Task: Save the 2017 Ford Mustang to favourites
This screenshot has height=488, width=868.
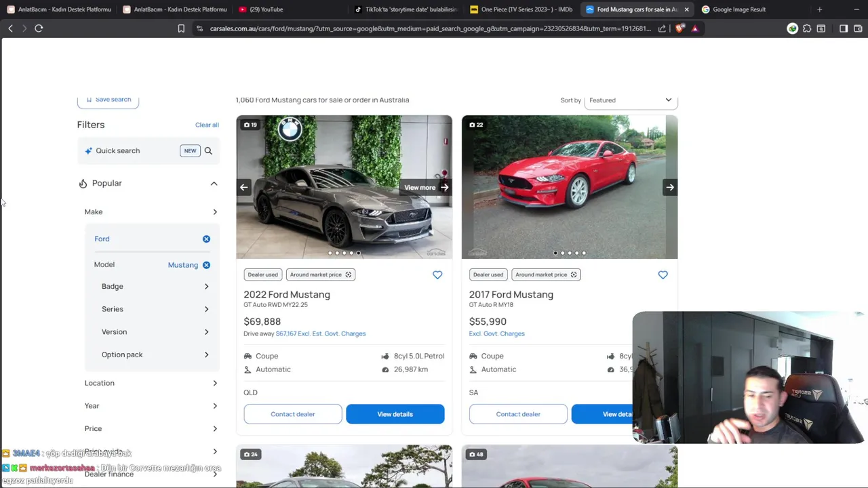Action: [x=663, y=274]
